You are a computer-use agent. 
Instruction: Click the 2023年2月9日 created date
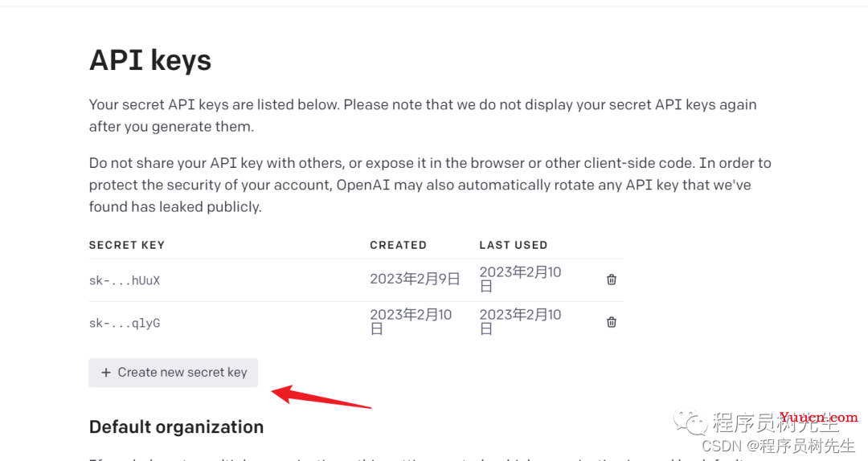pos(416,279)
